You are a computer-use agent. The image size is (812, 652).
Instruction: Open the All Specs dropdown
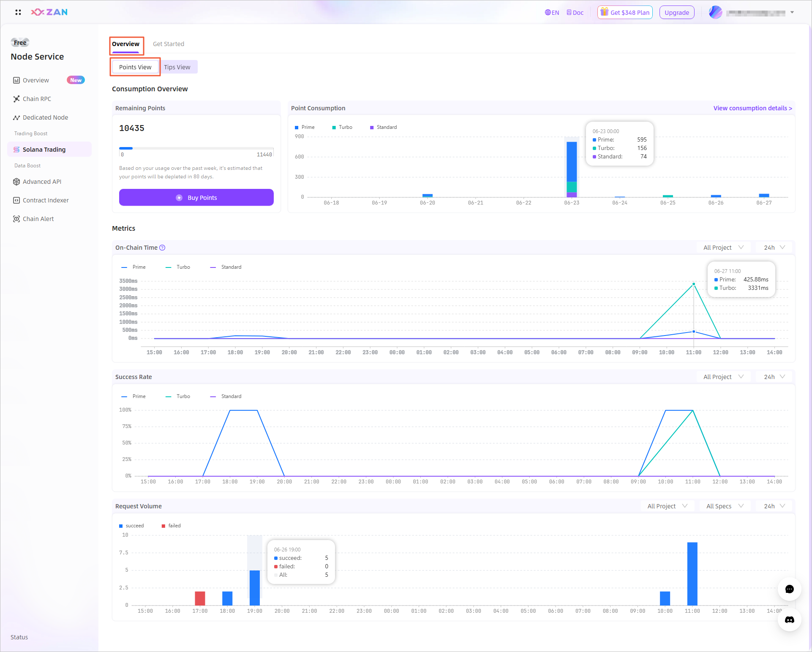(x=725, y=506)
